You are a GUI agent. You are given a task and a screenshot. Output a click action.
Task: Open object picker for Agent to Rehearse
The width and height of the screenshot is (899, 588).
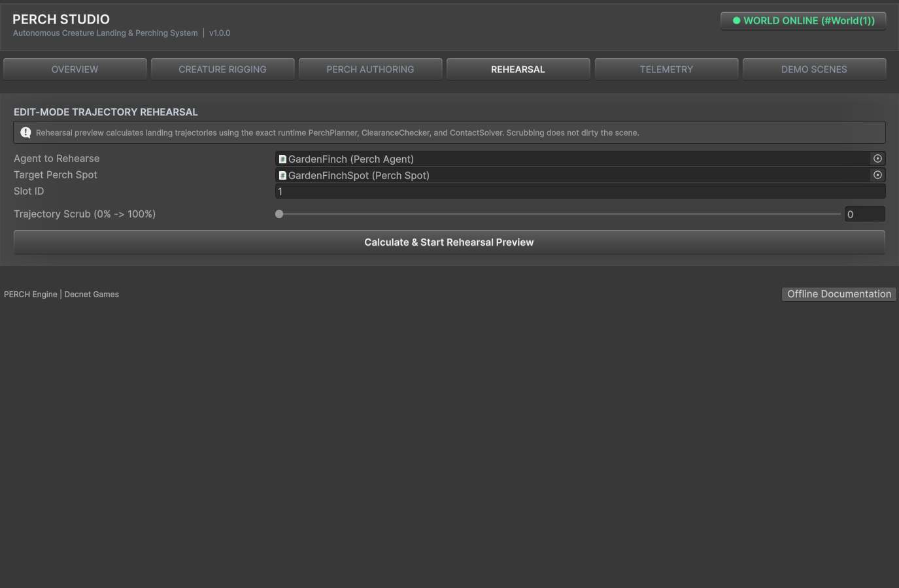[877, 159]
